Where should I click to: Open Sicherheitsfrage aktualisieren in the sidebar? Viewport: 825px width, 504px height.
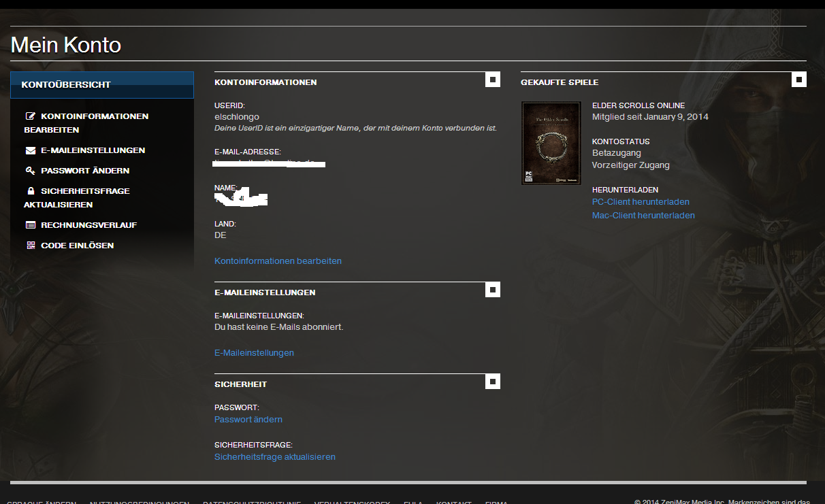(x=77, y=198)
